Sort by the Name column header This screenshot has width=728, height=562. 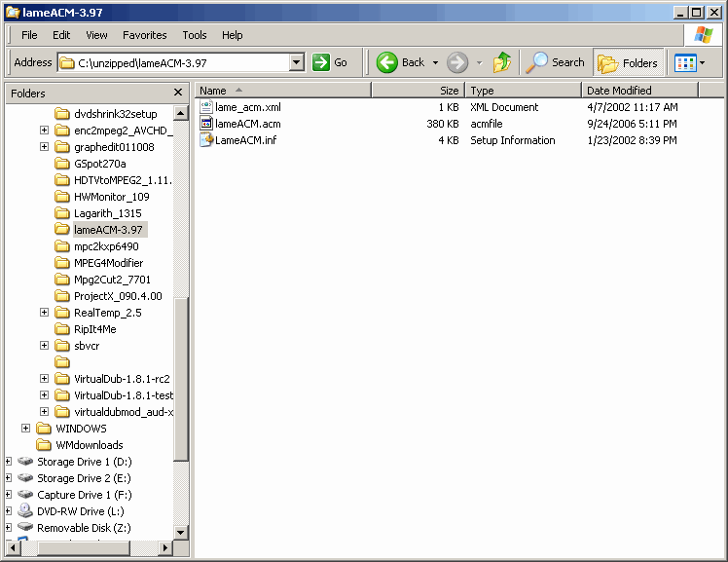(x=283, y=91)
